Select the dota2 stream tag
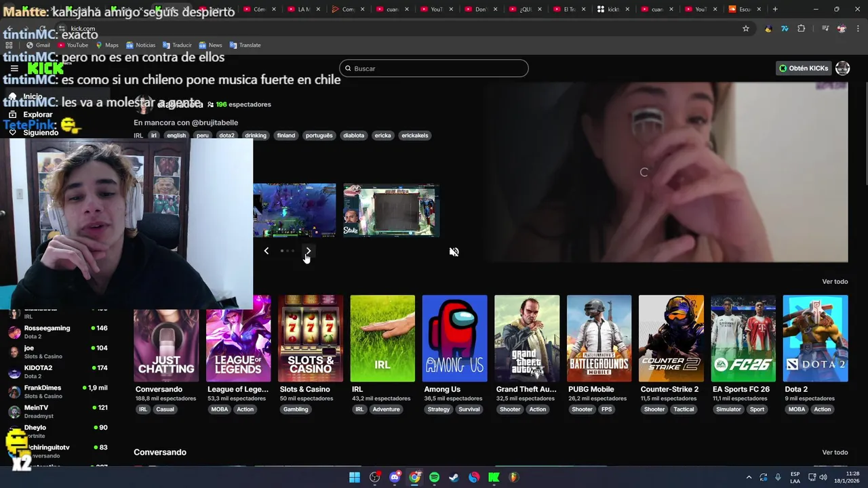868x488 pixels. tap(226, 136)
